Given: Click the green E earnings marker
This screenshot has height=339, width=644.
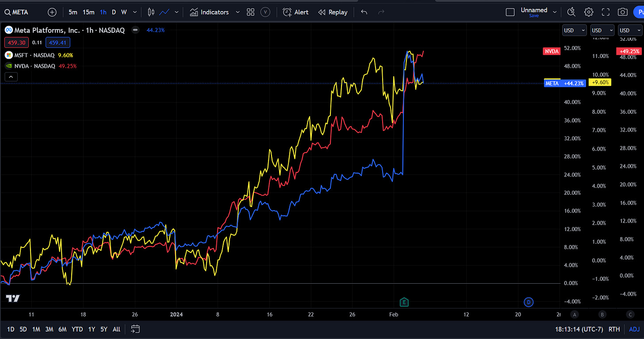Looking at the screenshot, I should pos(404,302).
